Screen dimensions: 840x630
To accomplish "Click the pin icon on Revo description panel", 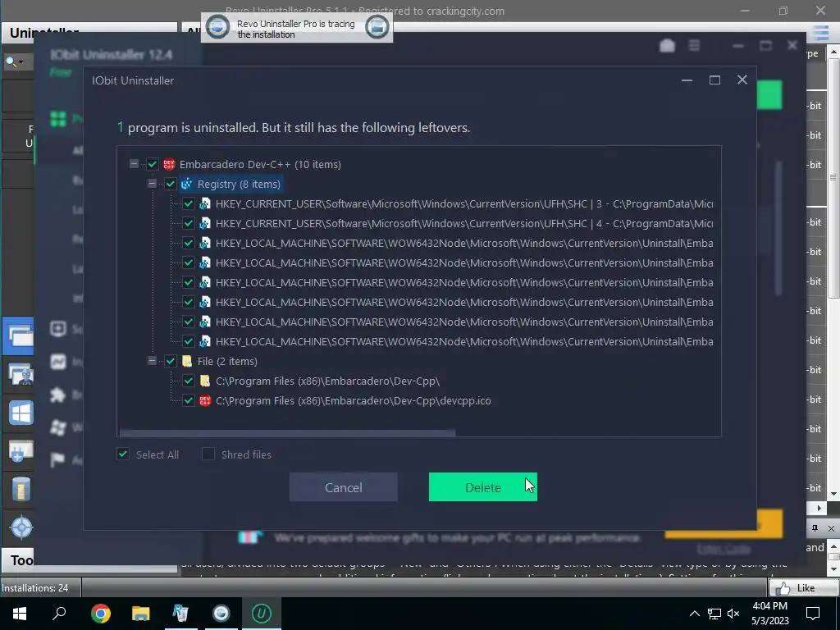I will pyautogui.click(x=815, y=528).
